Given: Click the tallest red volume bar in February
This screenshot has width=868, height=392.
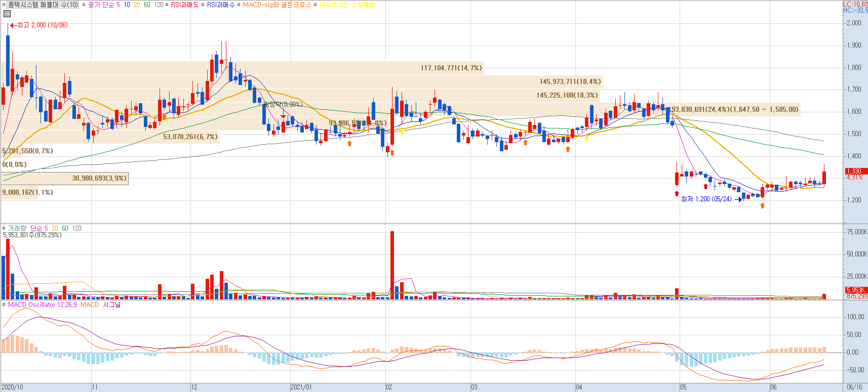Looking at the screenshot, I should pos(392,265).
